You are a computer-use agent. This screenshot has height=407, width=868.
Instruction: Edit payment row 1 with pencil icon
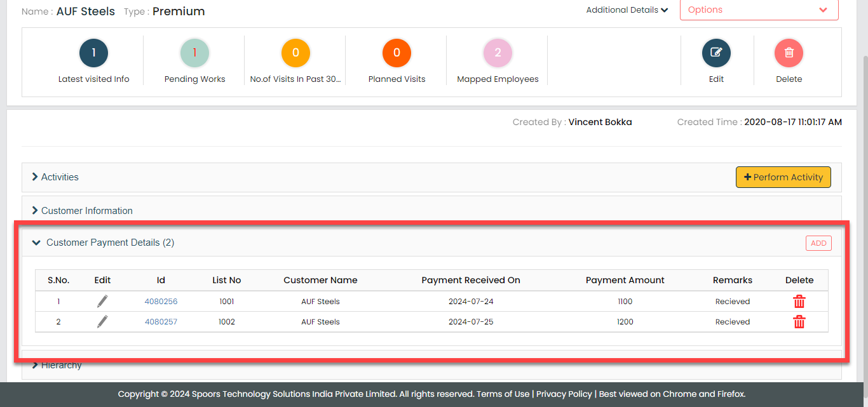tap(102, 302)
